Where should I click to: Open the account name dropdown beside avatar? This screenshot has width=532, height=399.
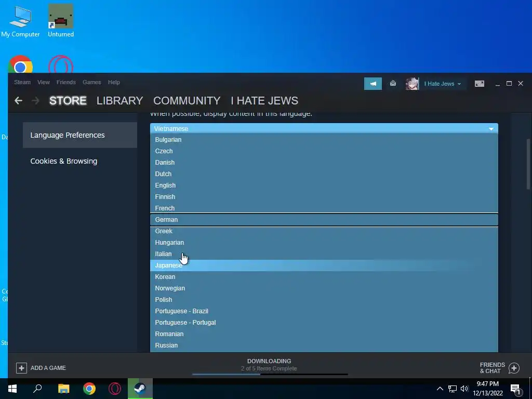click(x=443, y=84)
